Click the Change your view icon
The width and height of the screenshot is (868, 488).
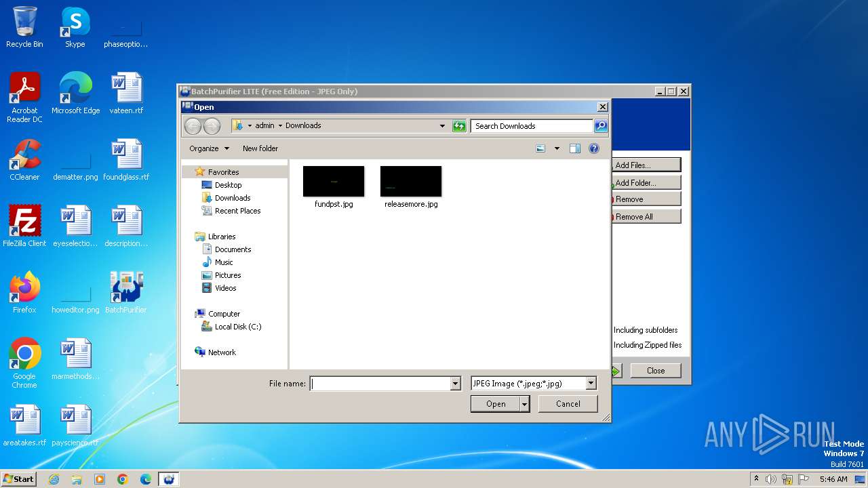540,148
